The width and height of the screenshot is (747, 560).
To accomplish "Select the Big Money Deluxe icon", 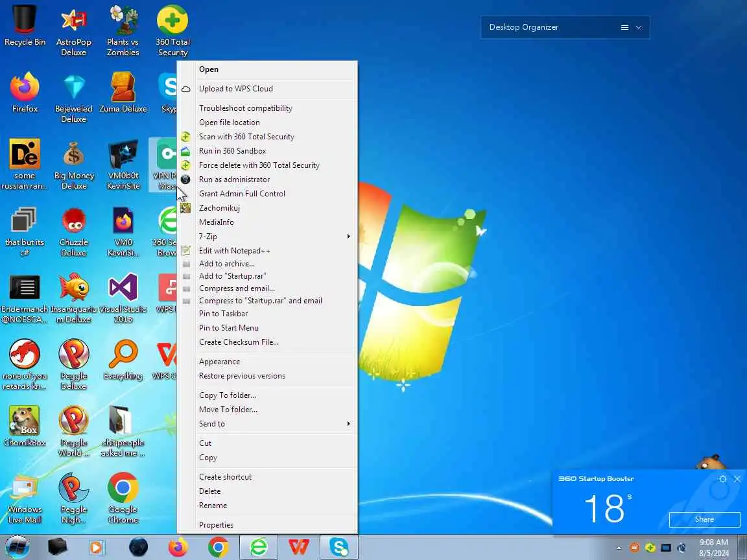I will coord(74,165).
